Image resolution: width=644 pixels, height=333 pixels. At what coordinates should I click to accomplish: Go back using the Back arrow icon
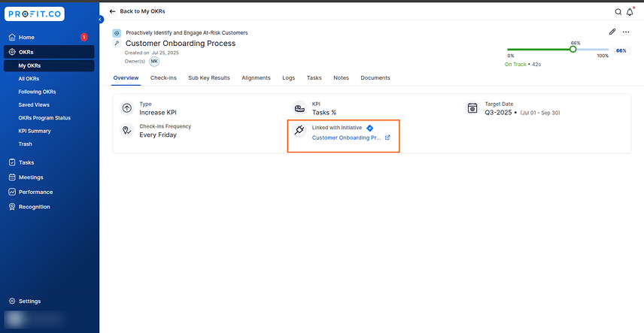point(113,11)
